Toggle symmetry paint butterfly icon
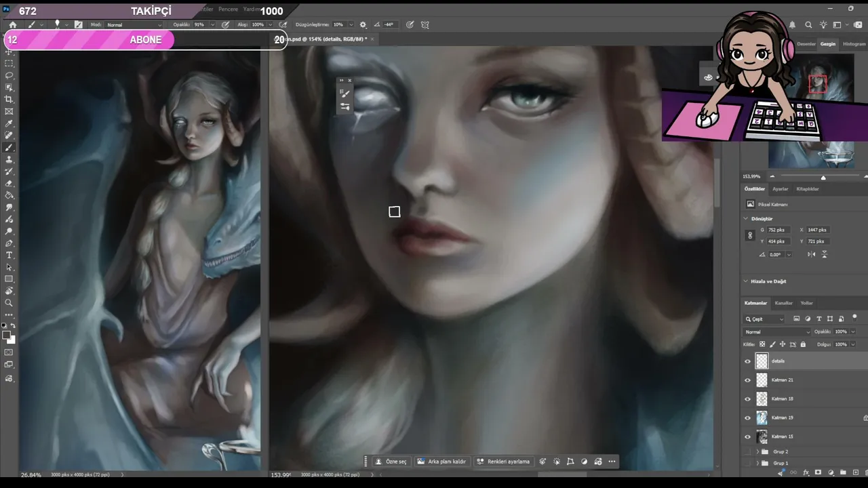868x488 pixels. (425, 25)
